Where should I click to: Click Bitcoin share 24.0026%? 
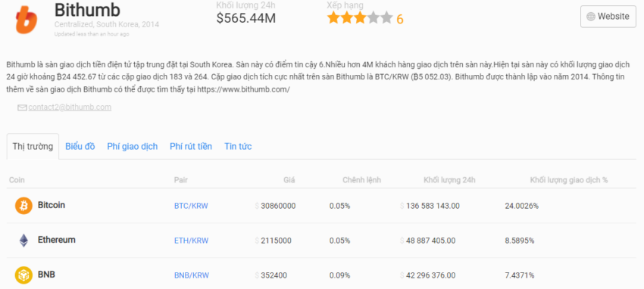click(521, 206)
